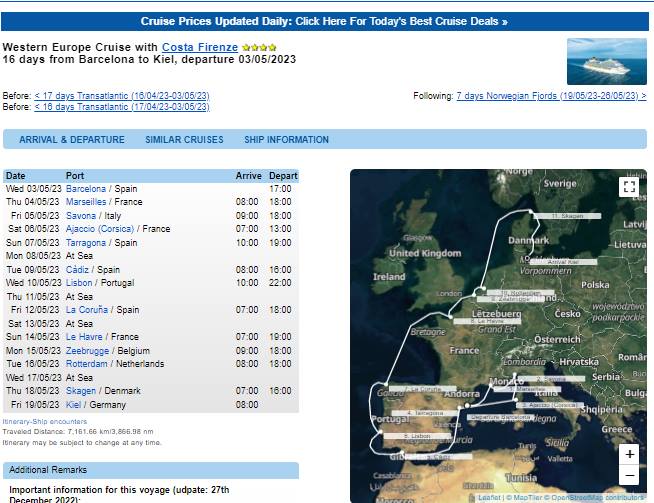
Task: Open fullscreen view of the route map
Action: [629, 186]
